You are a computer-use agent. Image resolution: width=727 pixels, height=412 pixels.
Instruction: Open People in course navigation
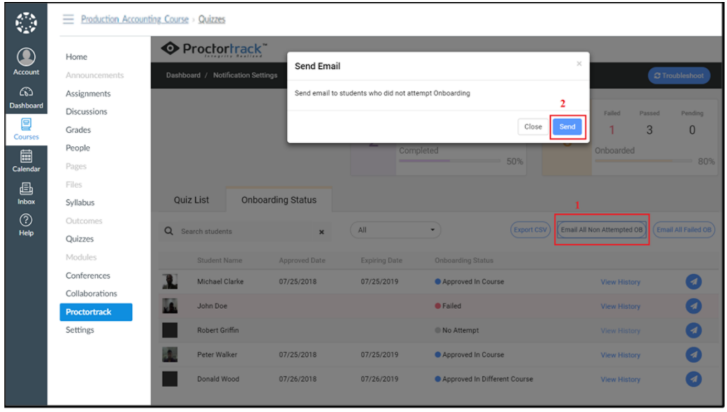click(77, 148)
